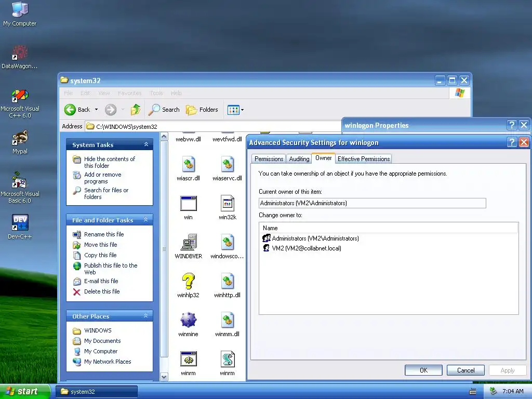The height and width of the screenshot is (399, 532).
Task: Switch to the Permissions tab
Action: [269, 159]
